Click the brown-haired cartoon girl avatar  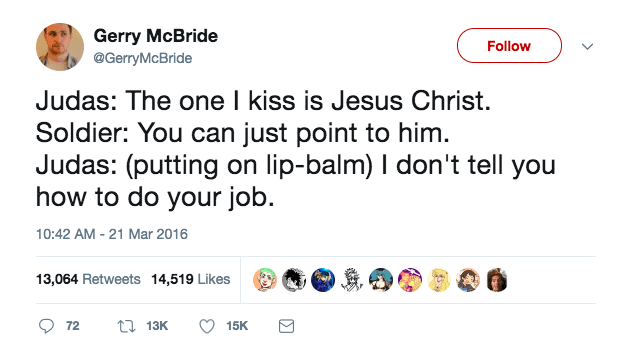coord(468,280)
